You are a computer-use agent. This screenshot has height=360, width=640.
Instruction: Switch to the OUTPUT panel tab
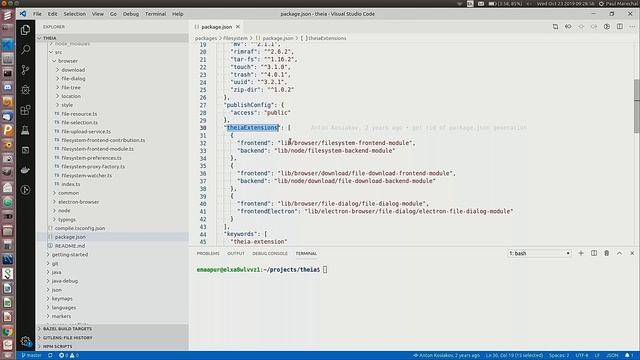coord(236,253)
